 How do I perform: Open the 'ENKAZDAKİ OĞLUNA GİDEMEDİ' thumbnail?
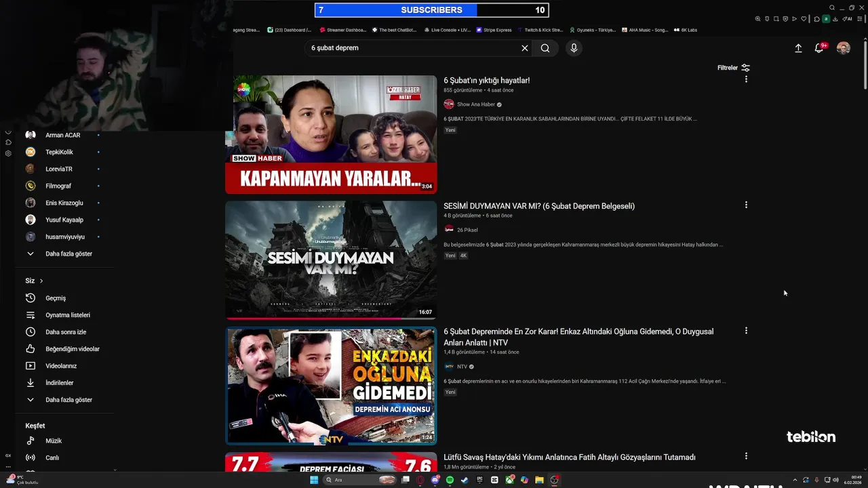(x=331, y=386)
